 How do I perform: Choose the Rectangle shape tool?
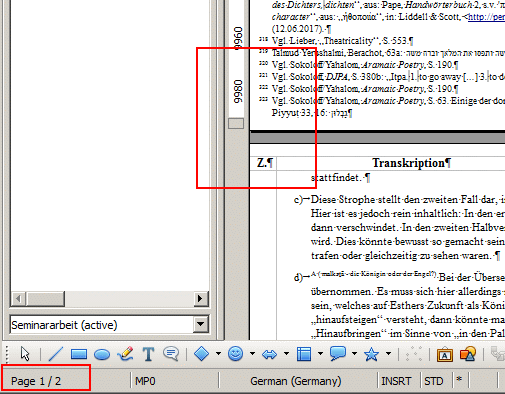pos(79,354)
